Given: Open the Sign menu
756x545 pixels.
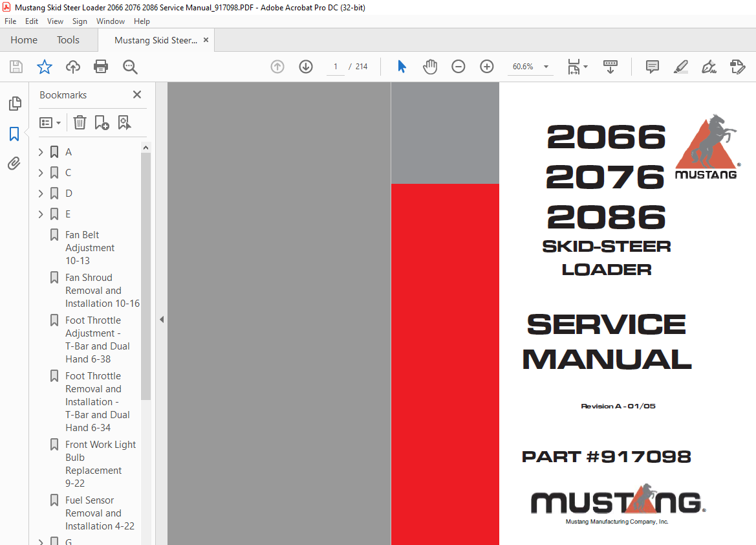Looking at the screenshot, I should [x=80, y=21].
